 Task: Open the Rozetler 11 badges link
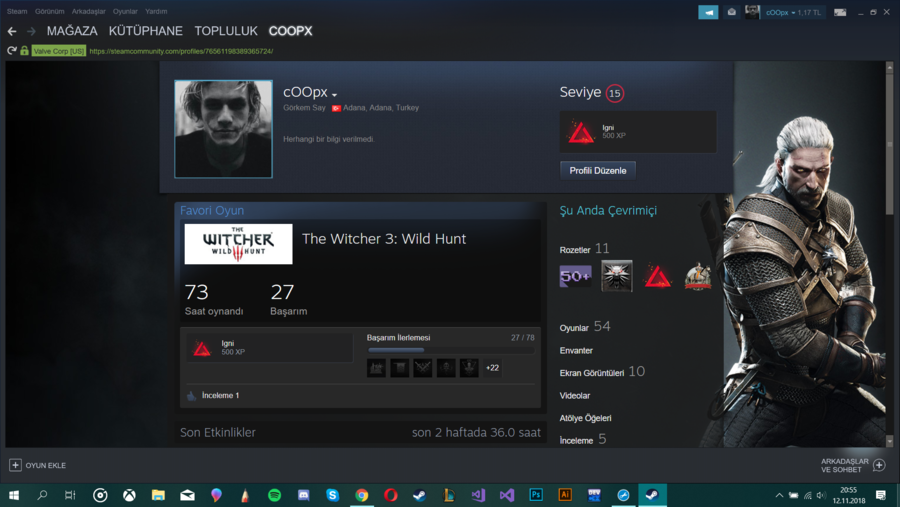(x=584, y=249)
